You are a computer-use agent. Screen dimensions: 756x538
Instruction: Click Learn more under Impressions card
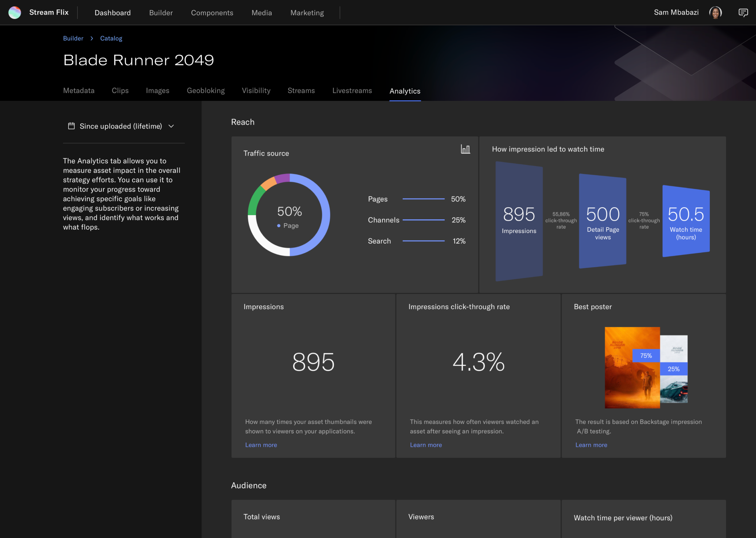point(261,445)
